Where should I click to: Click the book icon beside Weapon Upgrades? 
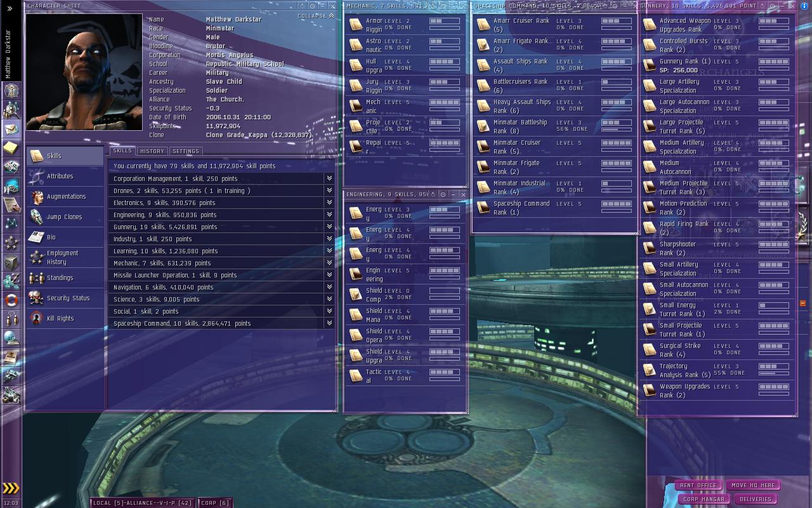pos(650,391)
